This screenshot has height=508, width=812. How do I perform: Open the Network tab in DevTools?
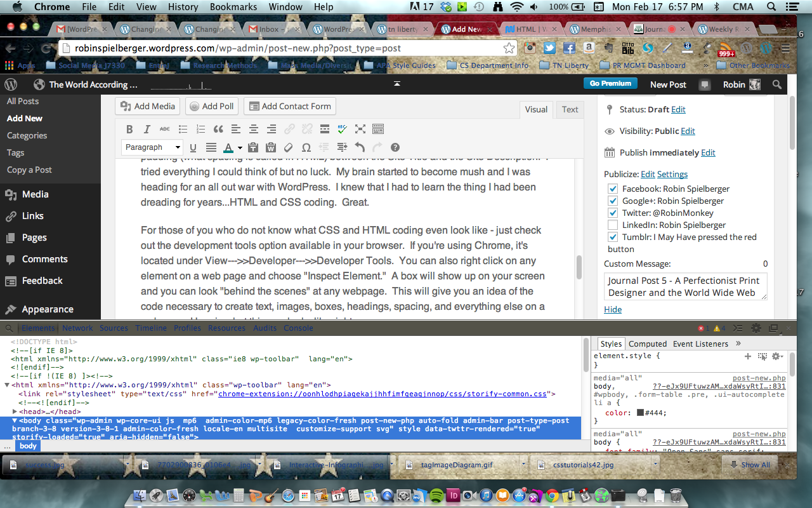(77, 328)
